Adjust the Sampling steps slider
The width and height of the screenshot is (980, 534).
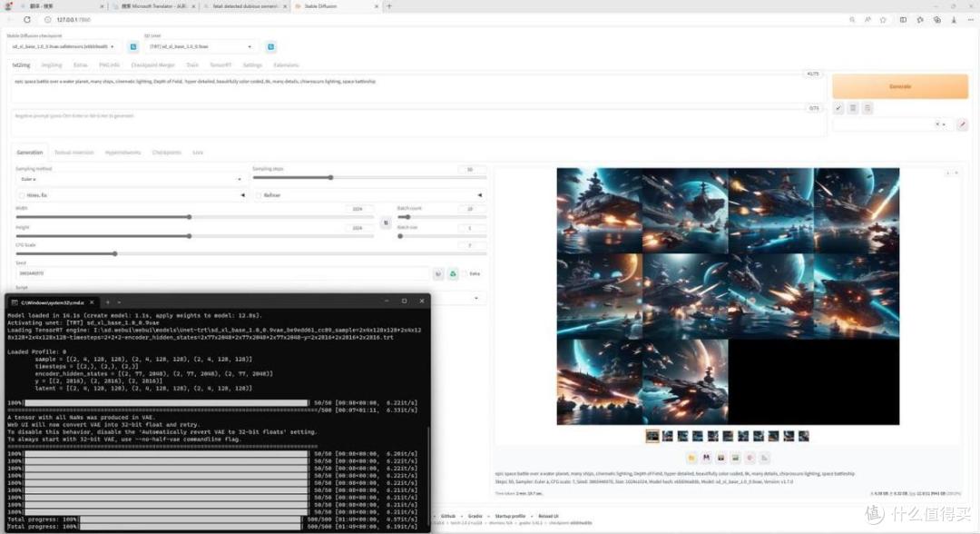pyautogui.click(x=330, y=178)
